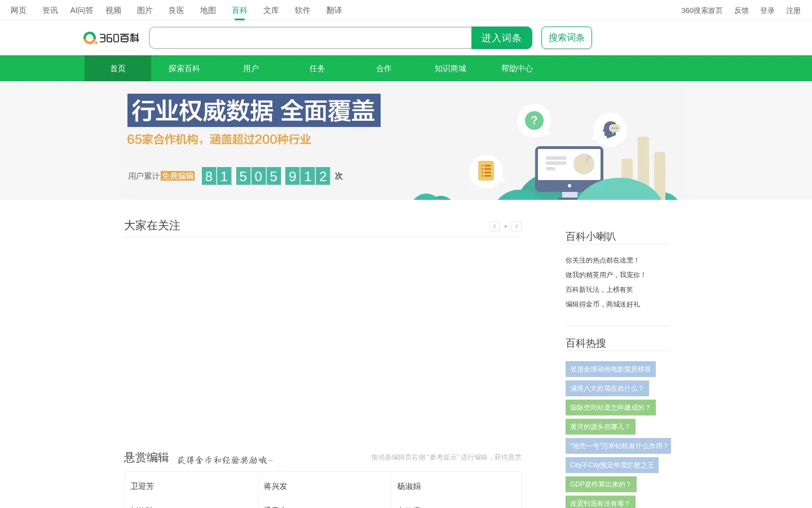Open hot search 皮蛋到底有没有毒？
Screen dimensions: 812x508
point(601,502)
